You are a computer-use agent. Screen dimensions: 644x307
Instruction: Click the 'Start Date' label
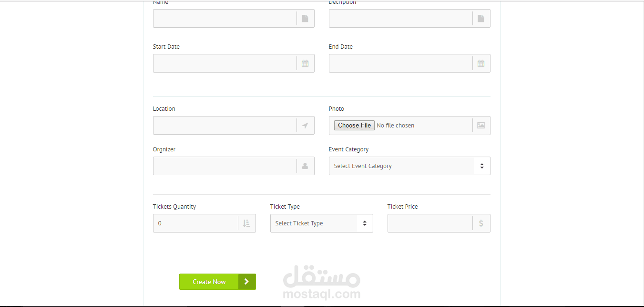166,47
